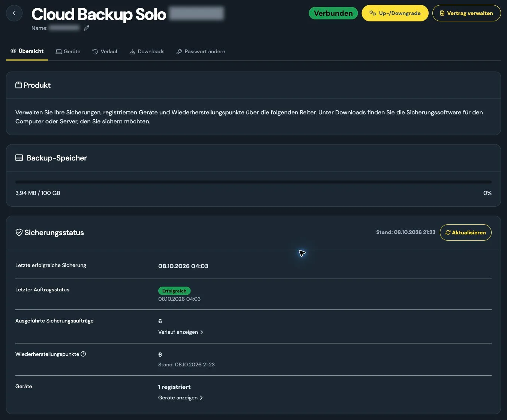
Task: Click the Sicherungsstatus shield icon
Action: pos(19,232)
